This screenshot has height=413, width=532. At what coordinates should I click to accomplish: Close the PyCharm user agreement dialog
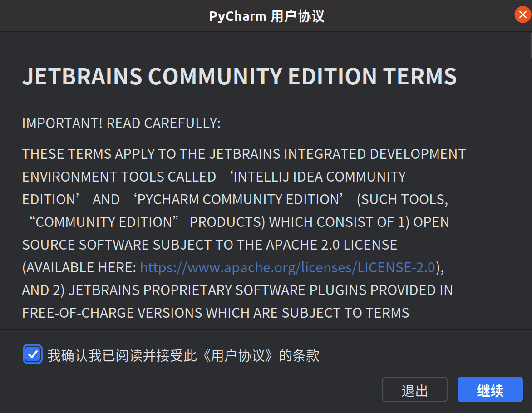tap(522, 15)
